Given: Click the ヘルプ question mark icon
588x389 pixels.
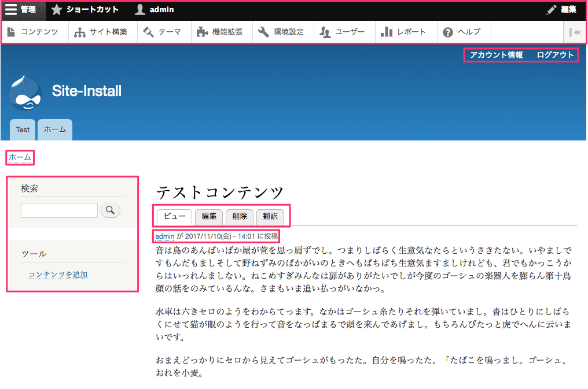Looking at the screenshot, I should click(448, 32).
